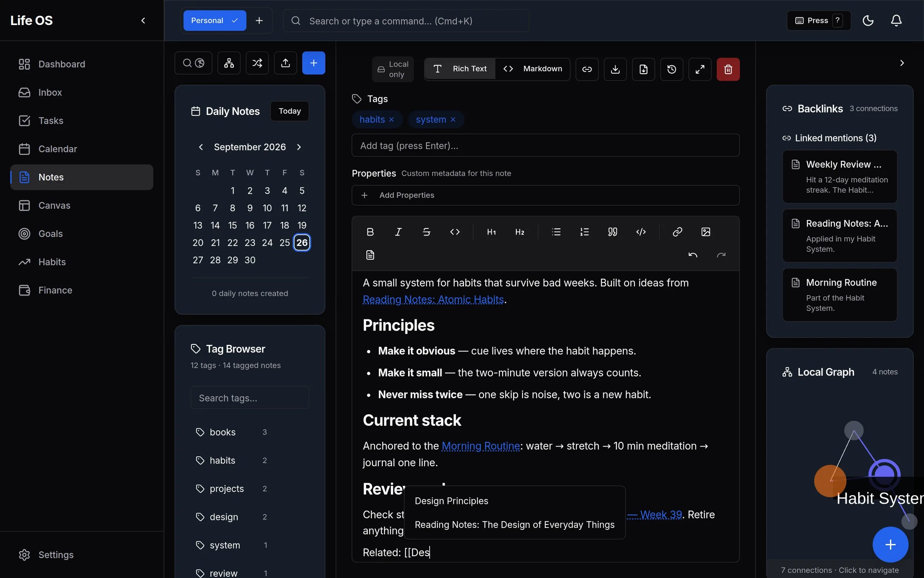Click the undo arrow in editor toolbar

click(693, 255)
